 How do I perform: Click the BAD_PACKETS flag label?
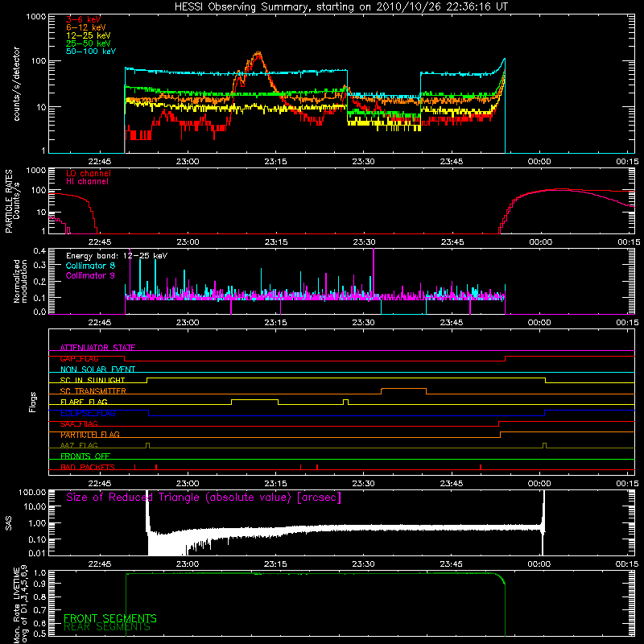coord(88,467)
